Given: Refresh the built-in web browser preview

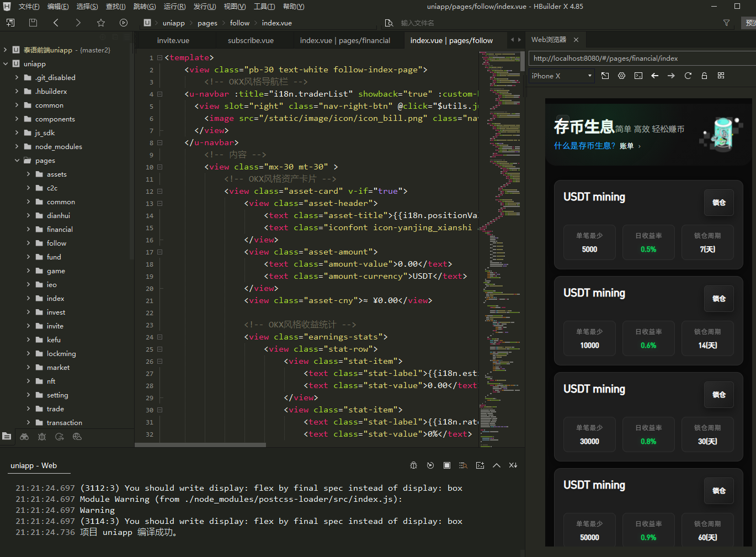Looking at the screenshot, I should pyautogui.click(x=688, y=76).
